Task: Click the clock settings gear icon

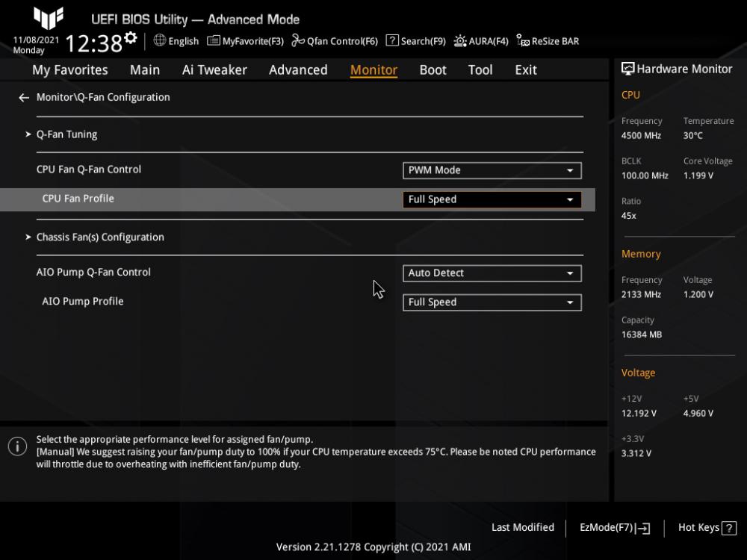Action: coord(131,37)
